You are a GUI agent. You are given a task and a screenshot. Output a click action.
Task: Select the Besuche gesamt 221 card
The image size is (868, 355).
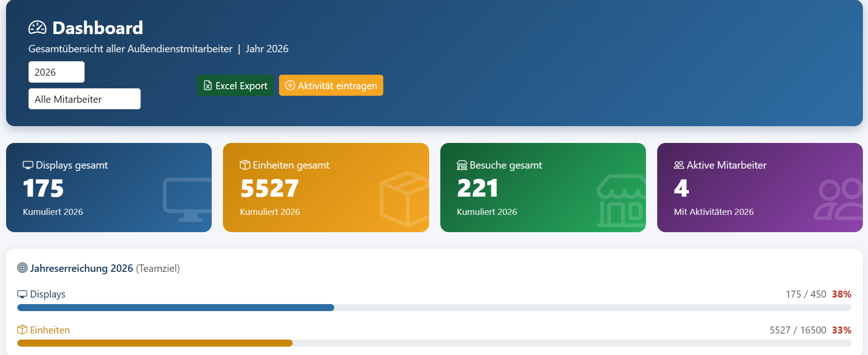tap(543, 187)
